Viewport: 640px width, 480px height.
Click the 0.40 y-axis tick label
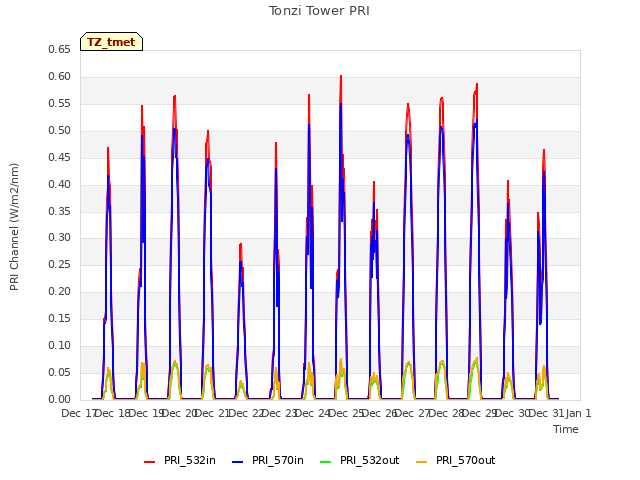60,184
